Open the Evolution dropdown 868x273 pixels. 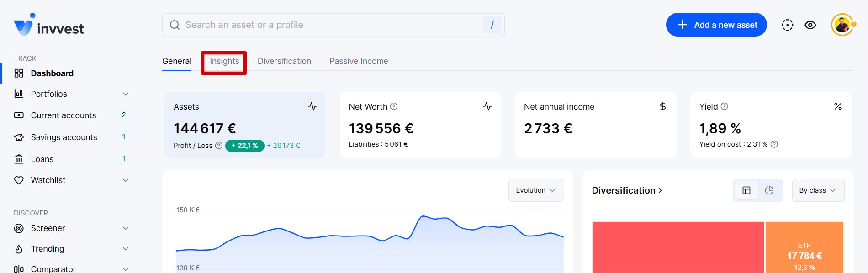click(x=536, y=190)
